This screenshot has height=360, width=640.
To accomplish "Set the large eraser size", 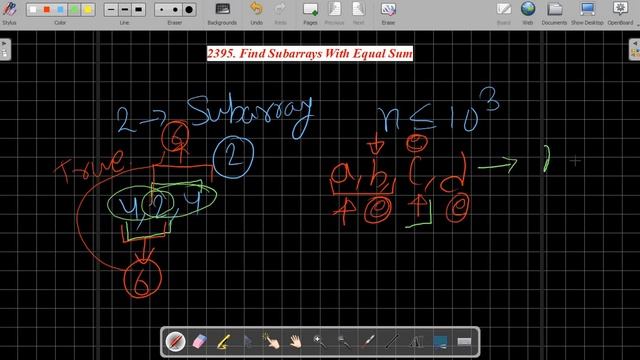I will pos(189,9).
